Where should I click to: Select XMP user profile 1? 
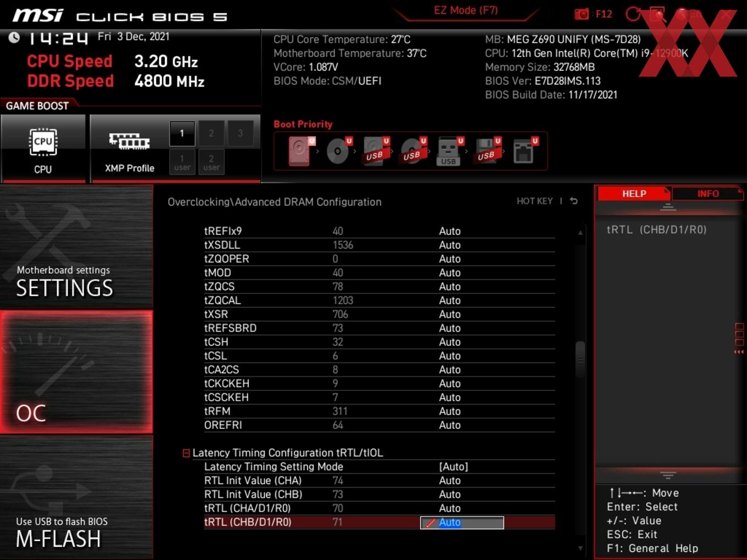pos(182,162)
